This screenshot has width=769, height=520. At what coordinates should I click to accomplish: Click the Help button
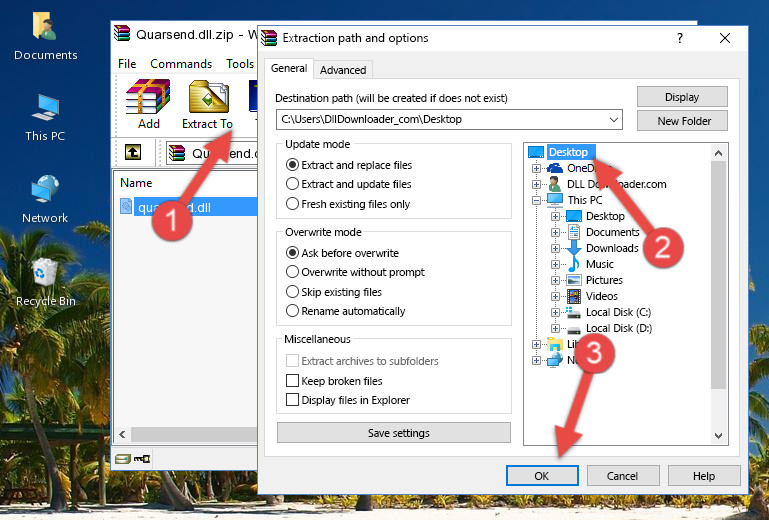pyautogui.click(x=704, y=476)
